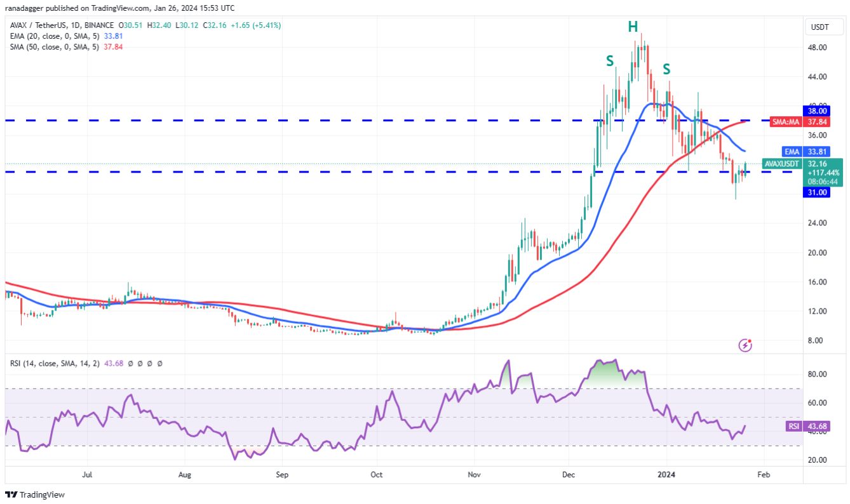Click the 80.00 RSI axis value

[x=817, y=375]
